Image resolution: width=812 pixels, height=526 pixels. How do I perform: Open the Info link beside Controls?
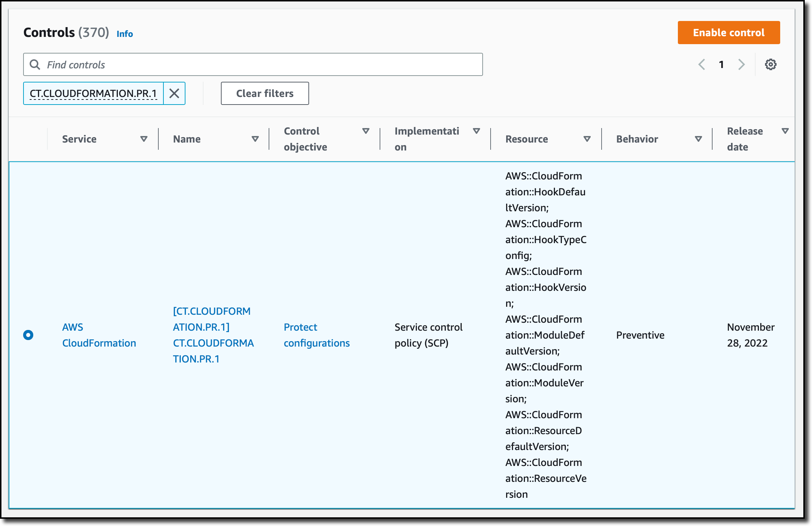pyautogui.click(x=125, y=34)
